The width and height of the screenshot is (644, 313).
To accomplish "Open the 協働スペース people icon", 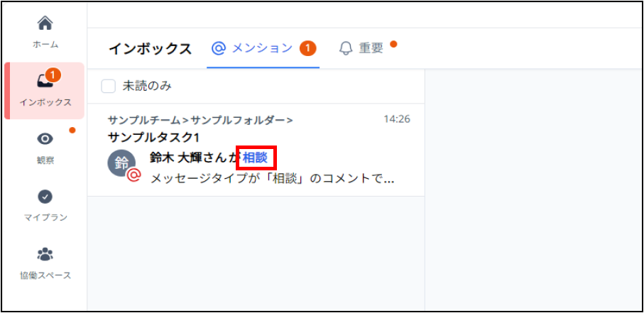I will 45,254.
